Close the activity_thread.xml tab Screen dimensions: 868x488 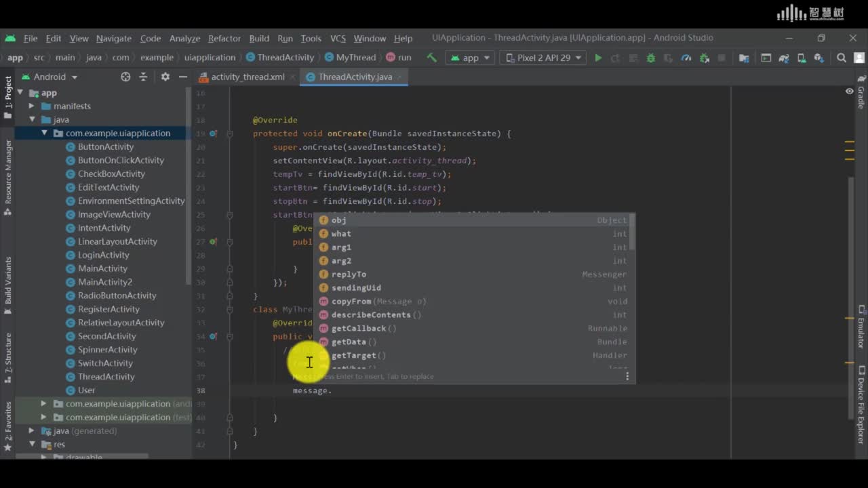tap(293, 77)
